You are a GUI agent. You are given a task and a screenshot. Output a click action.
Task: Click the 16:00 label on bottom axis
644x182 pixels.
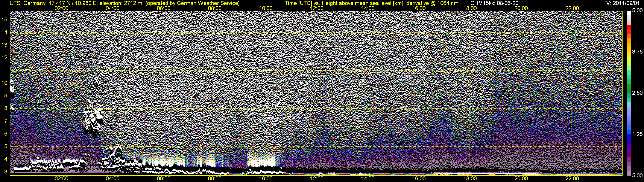(x=419, y=179)
